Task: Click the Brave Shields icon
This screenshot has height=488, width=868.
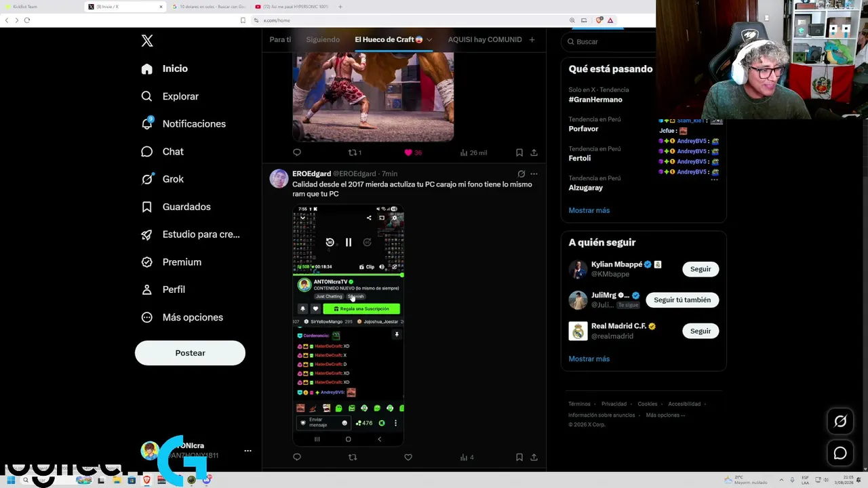Action: point(599,20)
